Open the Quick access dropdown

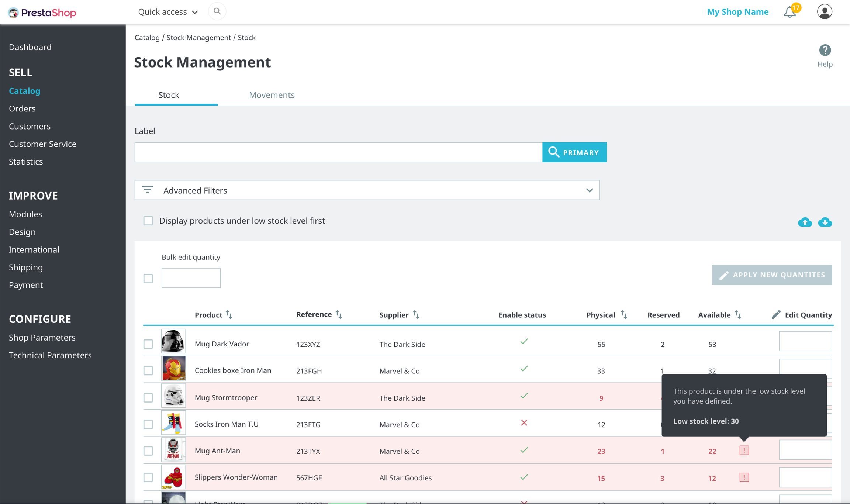pyautogui.click(x=168, y=12)
